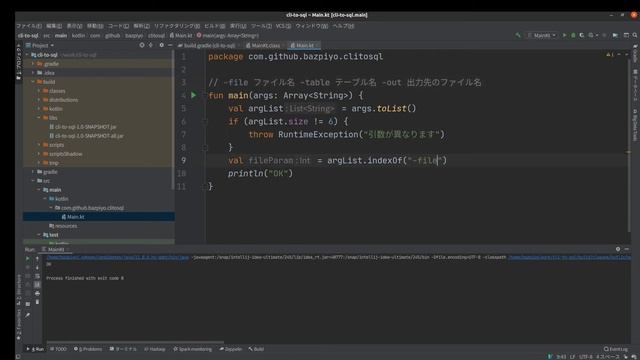
Task: Select the Main.kt editor tab
Action: coord(304,45)
